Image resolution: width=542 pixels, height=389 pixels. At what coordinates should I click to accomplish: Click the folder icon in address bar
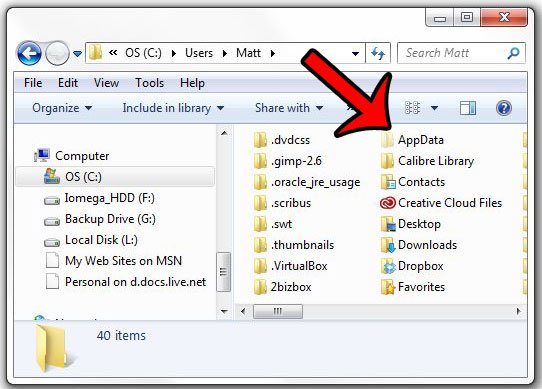95,53
